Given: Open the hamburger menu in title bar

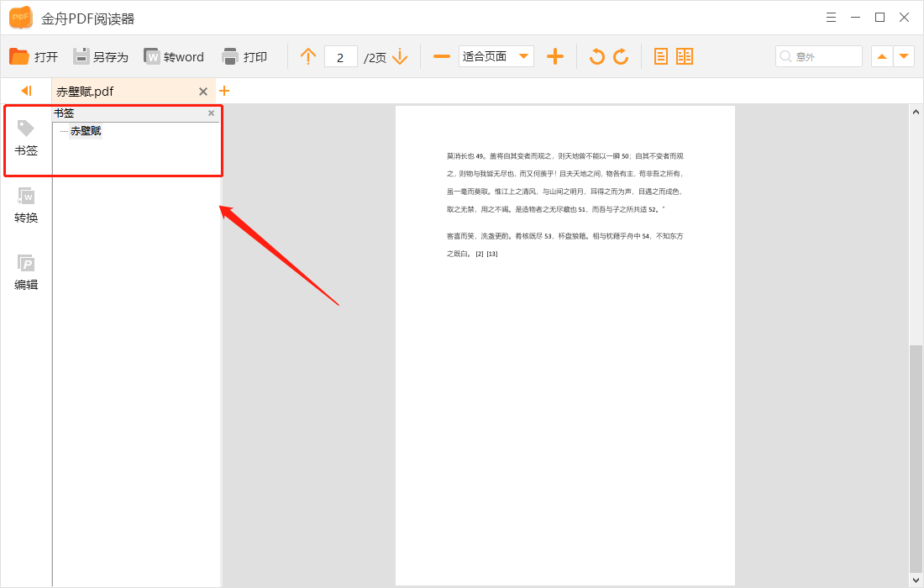Looking at the screenshot, I should coord(831,18).
